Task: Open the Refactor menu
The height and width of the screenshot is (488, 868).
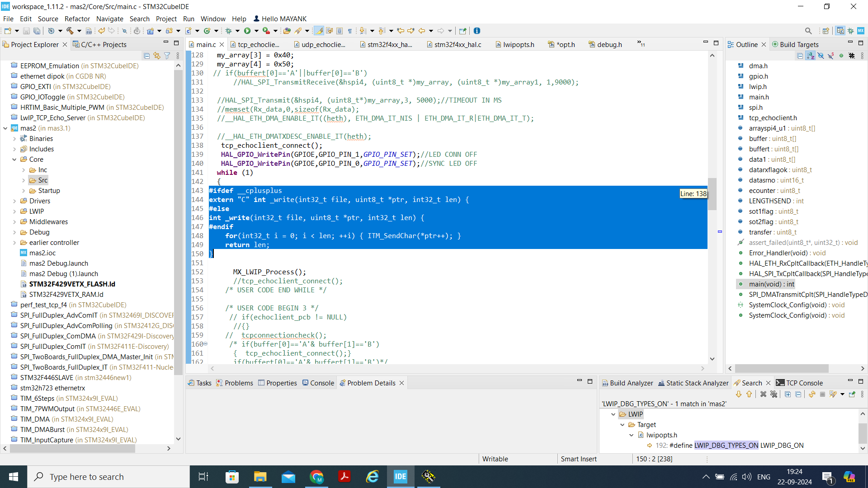Action: pos(77,19)
